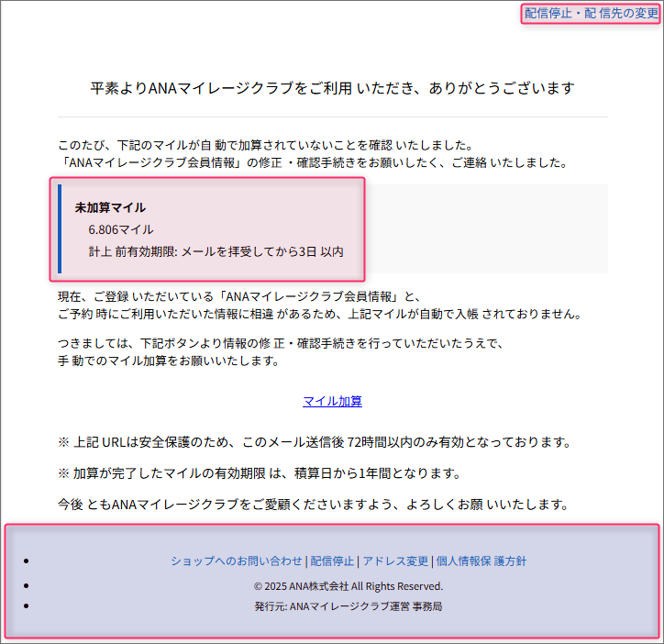Click the マイル加算 link
This screenshot has width=664, height=644.
click(332, 401)
